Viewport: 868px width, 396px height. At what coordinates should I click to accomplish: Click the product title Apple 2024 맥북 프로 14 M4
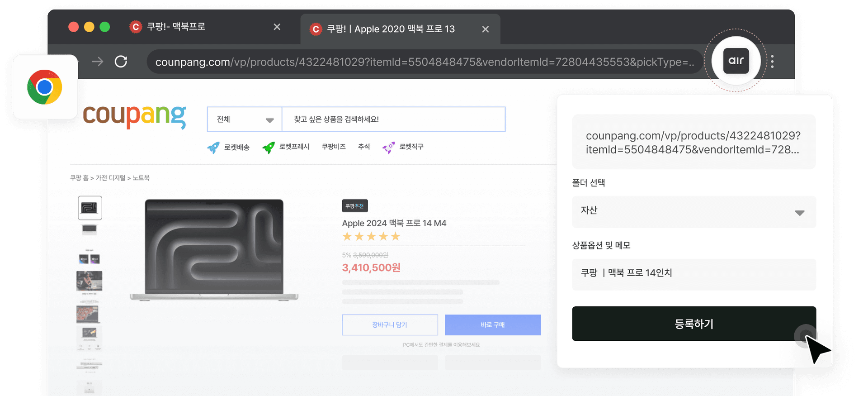[394, 223]
